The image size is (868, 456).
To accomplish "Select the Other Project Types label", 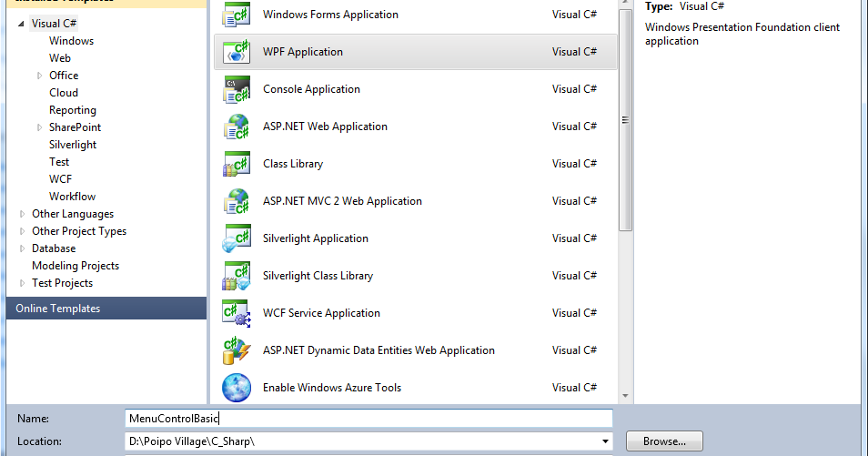I will coord(79,231).
